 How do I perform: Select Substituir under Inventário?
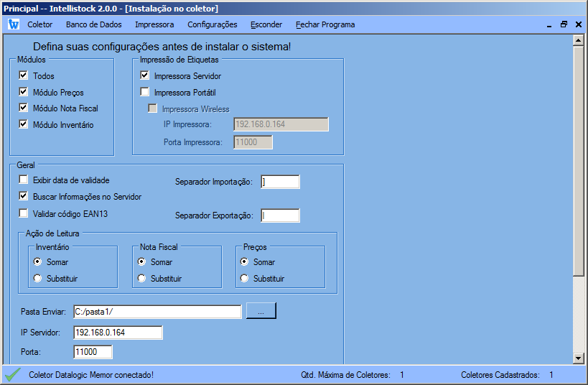[x=37, y=278]
